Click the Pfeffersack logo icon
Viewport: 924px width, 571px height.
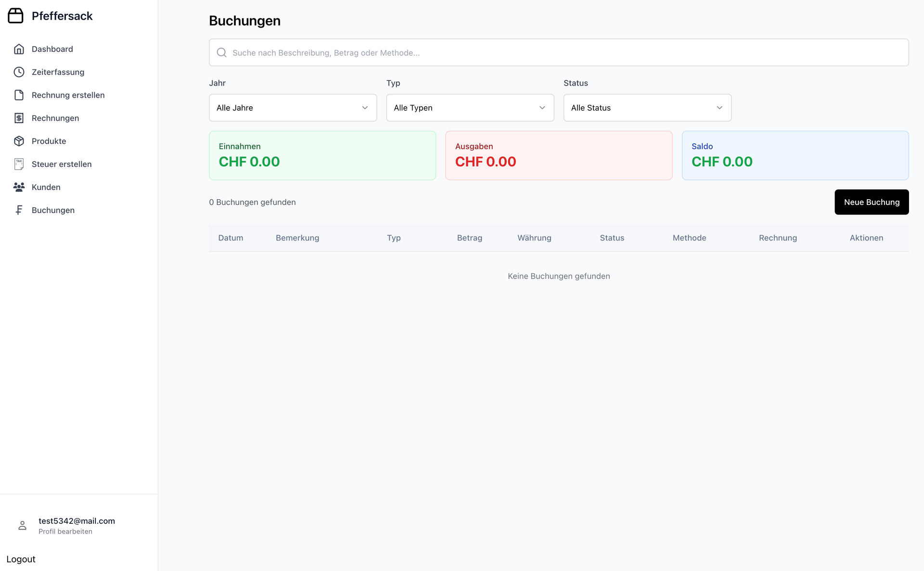(x=15, y=15)
